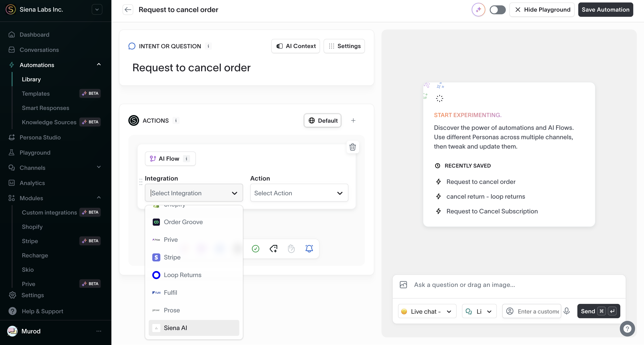Click the microphone icon
This screenshot has width=644, height=345.
coord(567,311)
